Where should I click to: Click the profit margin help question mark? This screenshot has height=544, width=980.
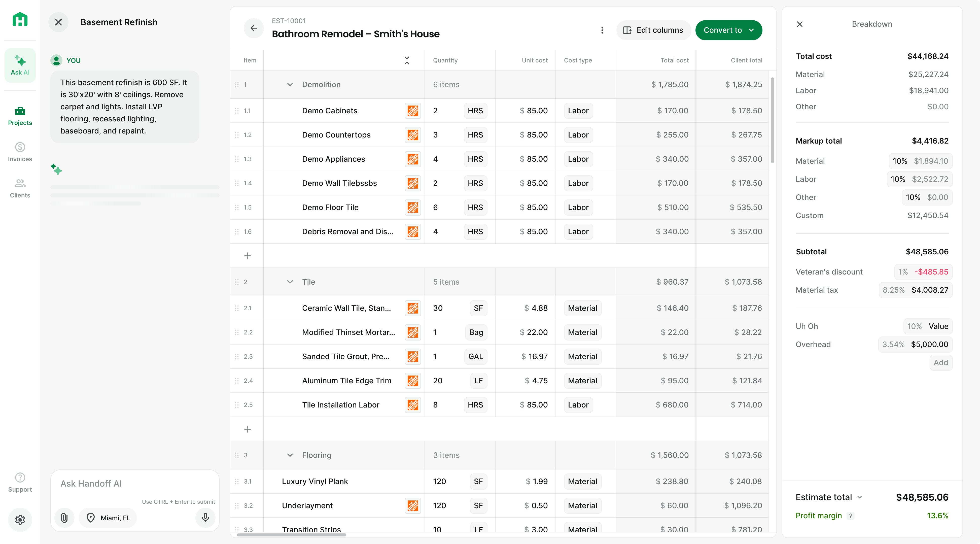851,516
